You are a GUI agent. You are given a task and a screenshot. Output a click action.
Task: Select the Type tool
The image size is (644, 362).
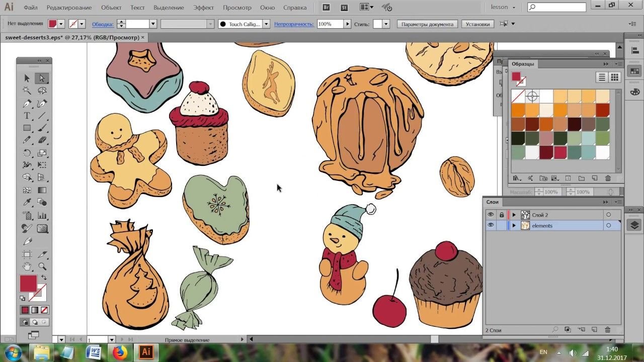tap(27, 116)
